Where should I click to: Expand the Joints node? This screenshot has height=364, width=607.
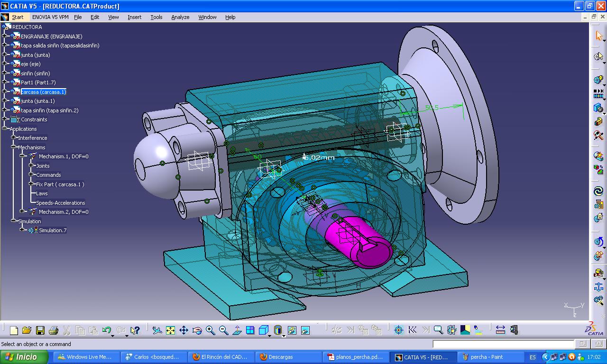31,166
